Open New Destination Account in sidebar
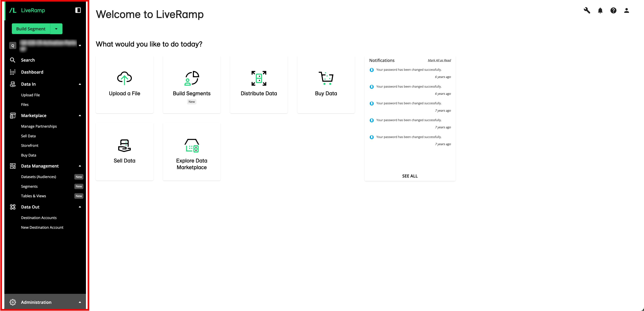The height and width of the screenshot is (311, 644). point(42,228)
